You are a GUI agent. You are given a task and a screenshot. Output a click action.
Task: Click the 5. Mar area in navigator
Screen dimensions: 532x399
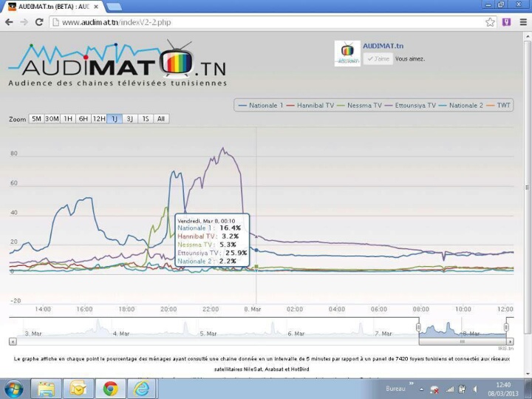208,333
